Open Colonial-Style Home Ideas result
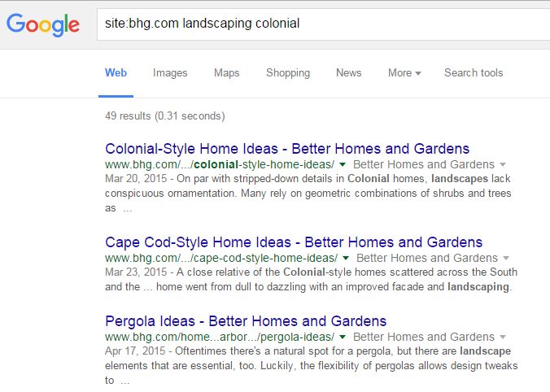The height and width of the screenshot is (392, 550). (287, 149)
